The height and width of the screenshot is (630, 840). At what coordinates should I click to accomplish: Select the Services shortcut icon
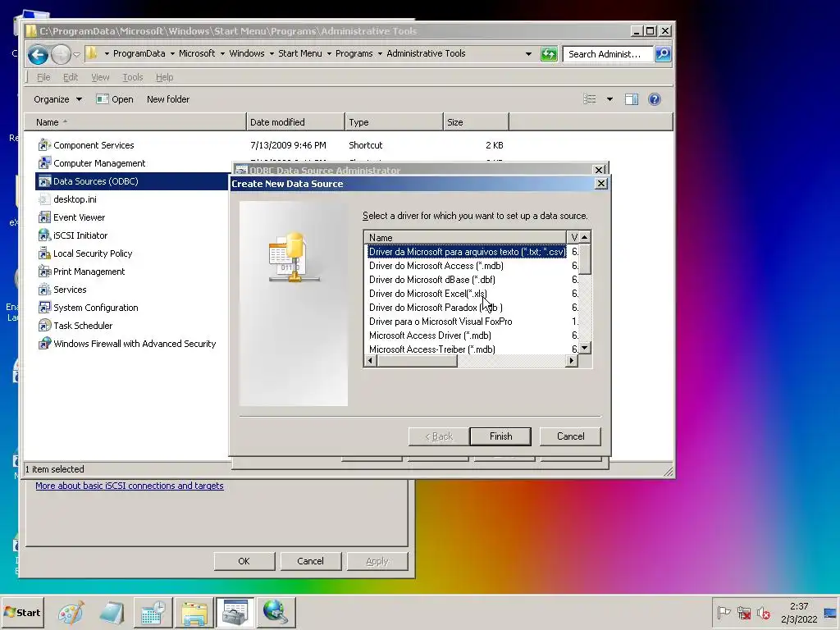(x=44, y=290)
